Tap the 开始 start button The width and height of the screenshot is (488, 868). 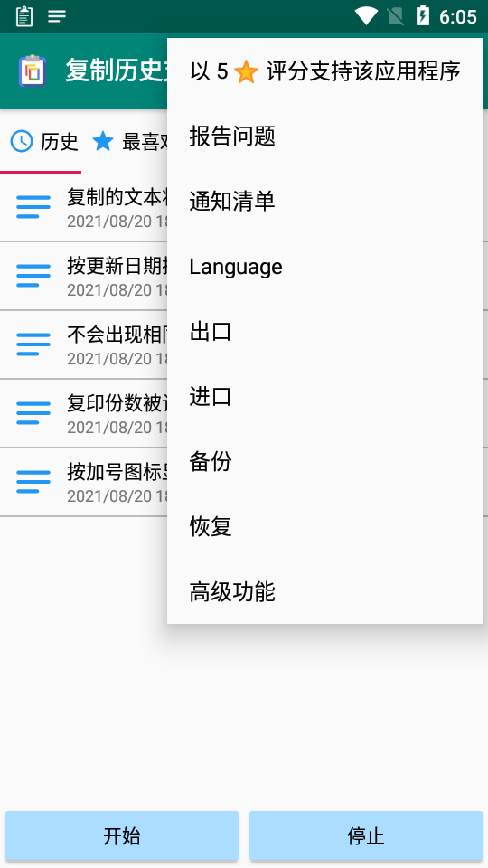pos(122,835)
